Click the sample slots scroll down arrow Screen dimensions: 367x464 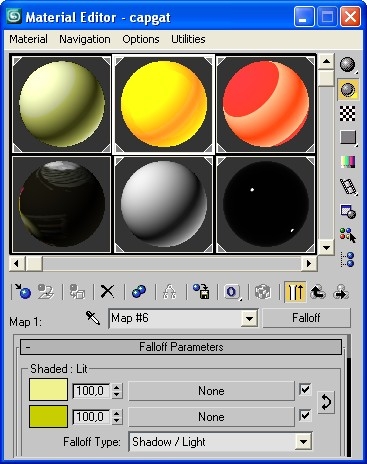tap(326, 247)
